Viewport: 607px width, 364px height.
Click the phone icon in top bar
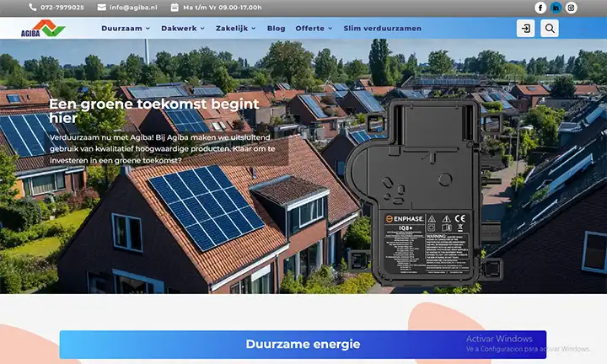(33, 8)
